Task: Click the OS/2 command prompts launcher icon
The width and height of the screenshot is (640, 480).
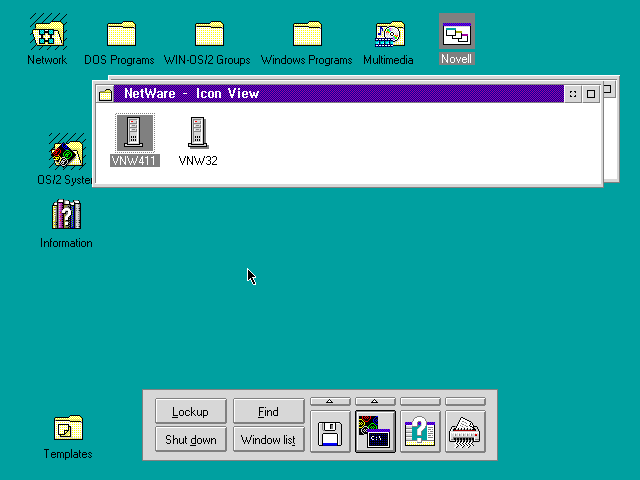Action: (375, 432)
